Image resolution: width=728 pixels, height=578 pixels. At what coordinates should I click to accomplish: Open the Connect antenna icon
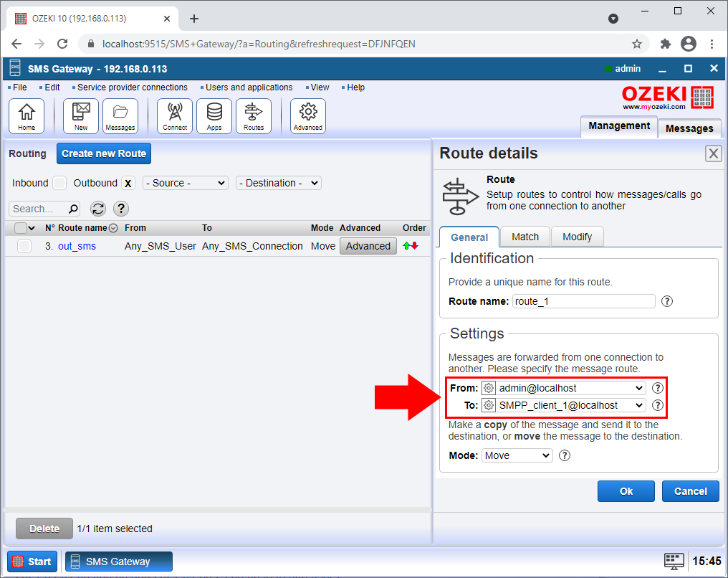(x=175, y=116)
